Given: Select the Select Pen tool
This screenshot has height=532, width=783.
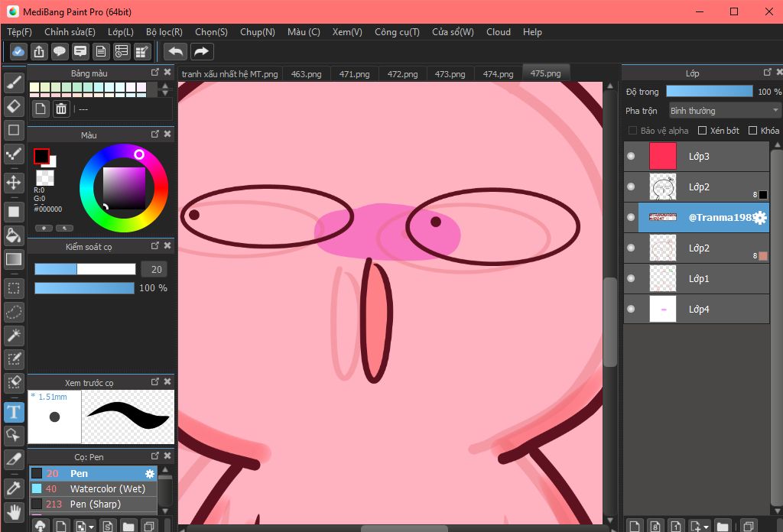Looking at the screenshot, I should (x=14, y=358).
